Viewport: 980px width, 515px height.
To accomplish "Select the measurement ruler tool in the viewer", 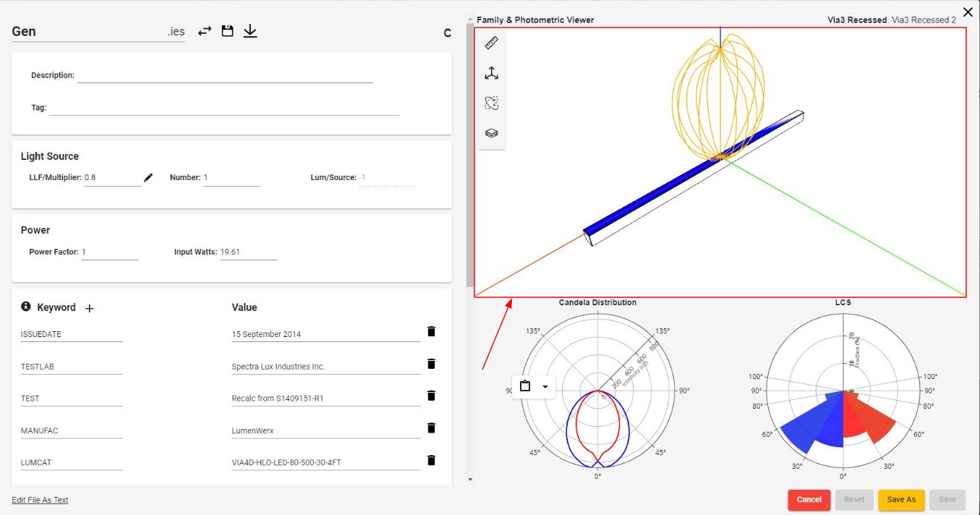I will click(491, 43).
